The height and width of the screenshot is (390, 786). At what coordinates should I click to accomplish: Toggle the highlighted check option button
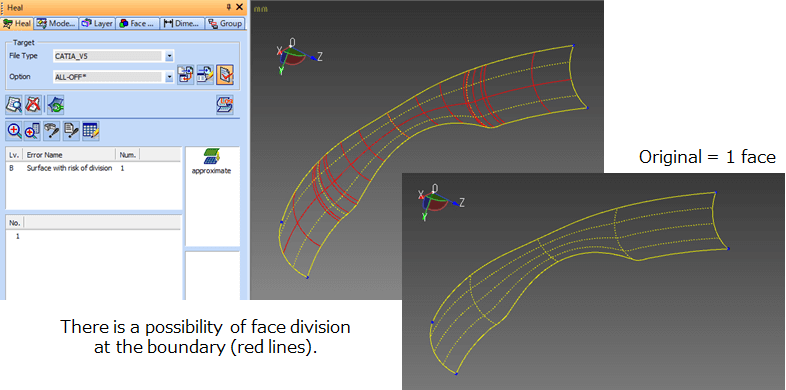[x=225, y=75]
